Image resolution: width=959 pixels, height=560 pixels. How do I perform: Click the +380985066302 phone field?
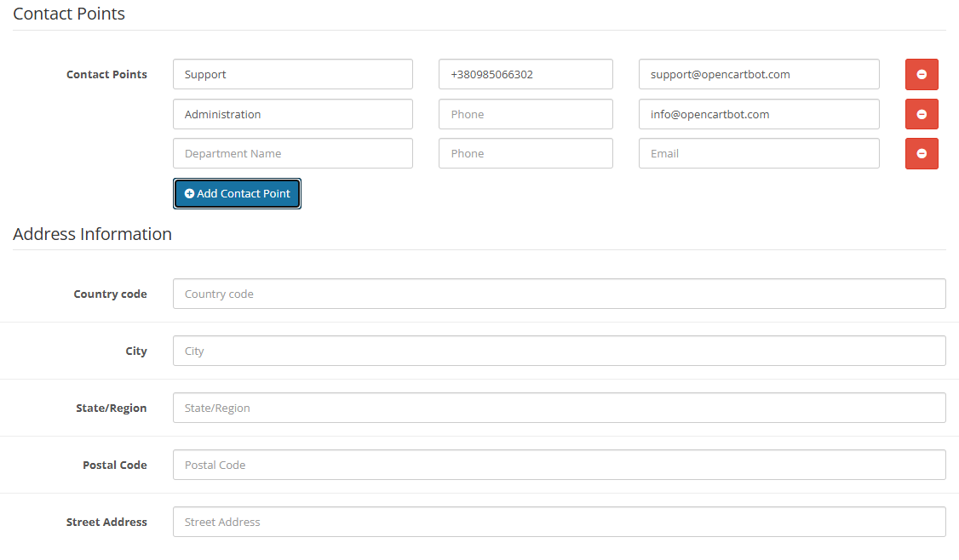(x=525, y=74)
